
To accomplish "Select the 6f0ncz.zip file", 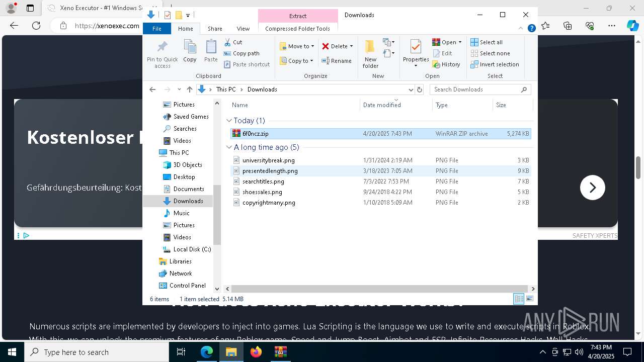I will click(x=380, y=134).
